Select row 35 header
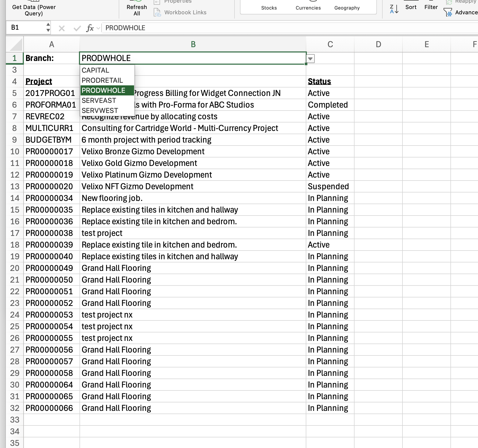The image size is (478, 448). point(15,443)
